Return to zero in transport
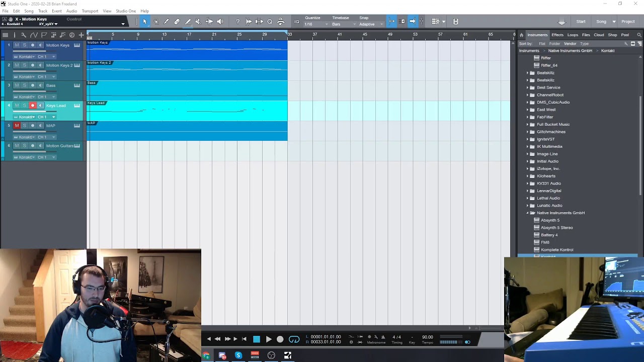Image resolution: width=644 pixels, height=362 pixels. (x=245, y=339)
